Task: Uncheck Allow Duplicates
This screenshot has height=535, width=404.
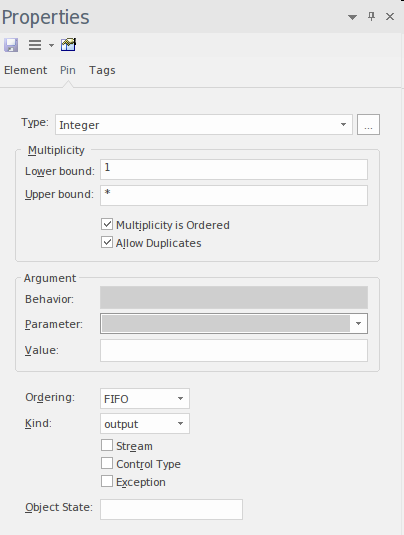Action: 107,243
